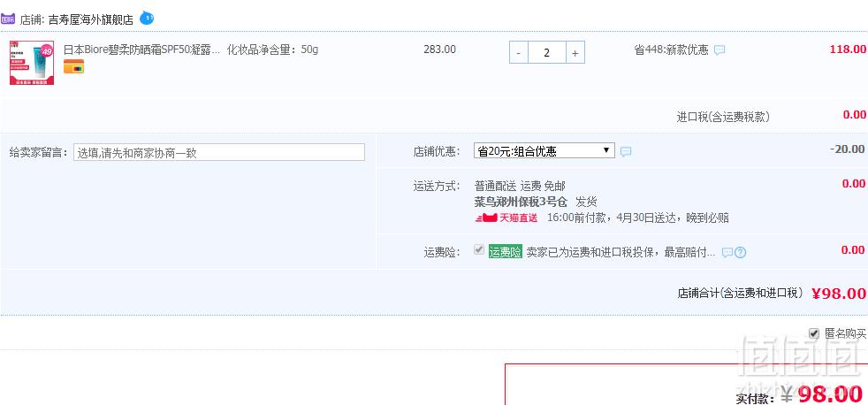Click the unit price 283.00
Screen dimensions: 868x405
coord(439,50)
